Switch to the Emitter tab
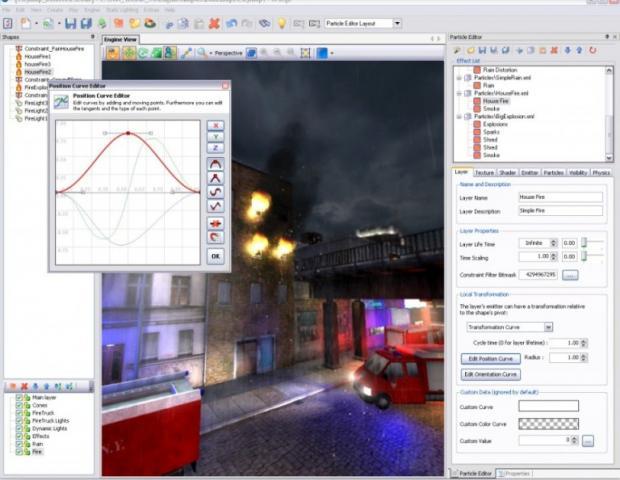The image size is (620, 480). pyautogui.click(x=529, y=173)
